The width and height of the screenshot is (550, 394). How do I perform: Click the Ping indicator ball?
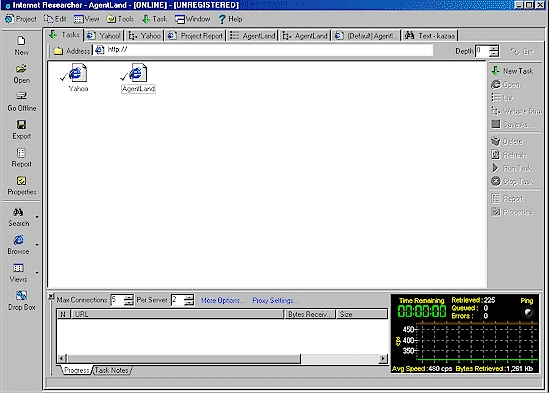tap(528, 312)
